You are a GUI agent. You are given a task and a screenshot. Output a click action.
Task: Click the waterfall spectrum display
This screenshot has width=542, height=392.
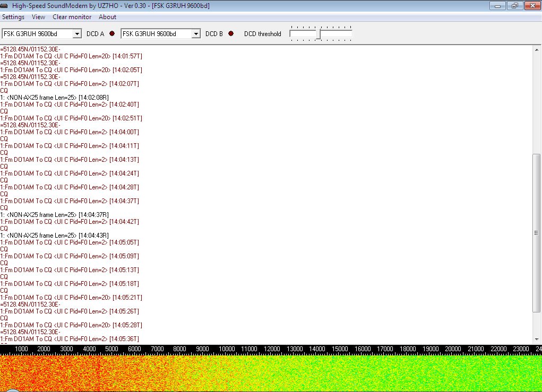pyautogui.click(x=271, y=373)
